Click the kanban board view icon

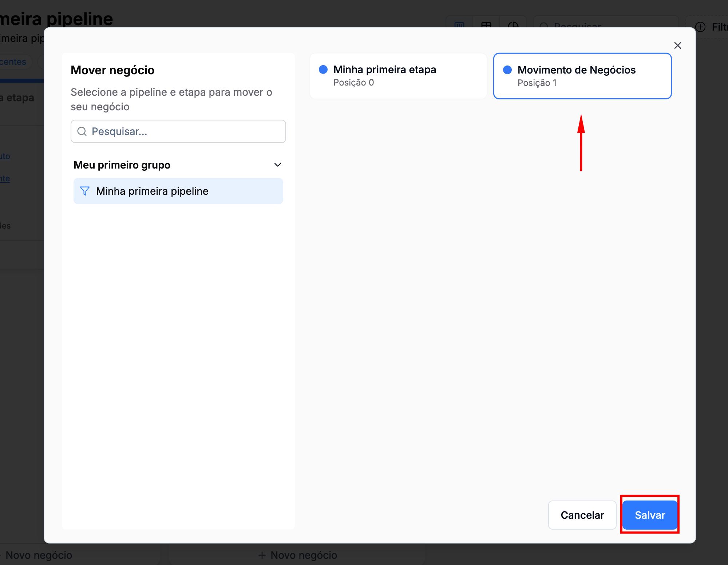[x=459, y=24]
